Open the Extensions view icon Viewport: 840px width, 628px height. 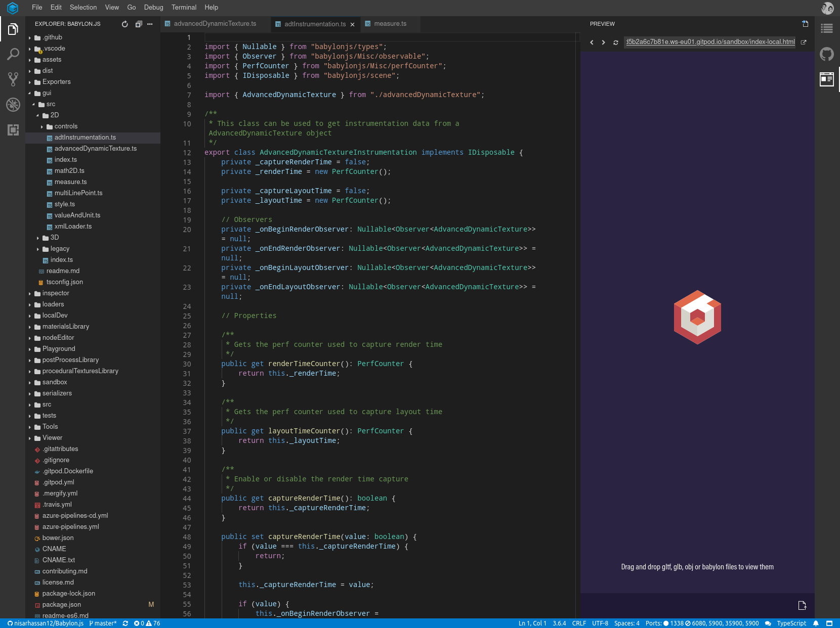tap(13, 130)
